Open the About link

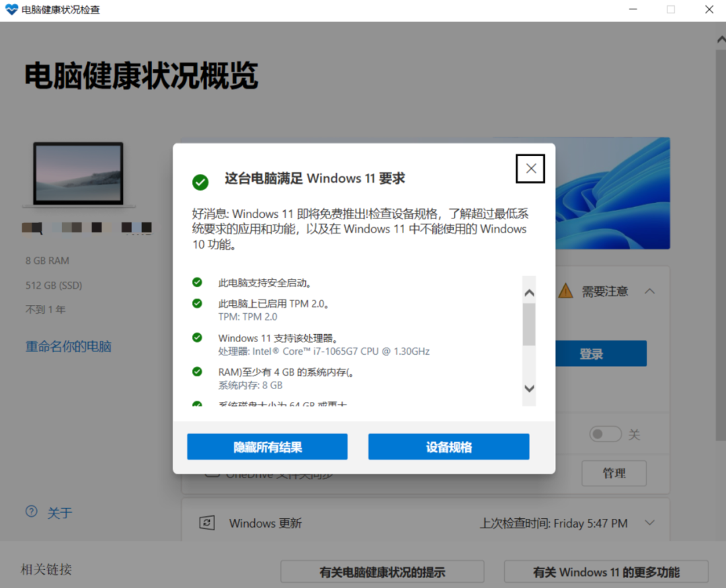[60, 513]
